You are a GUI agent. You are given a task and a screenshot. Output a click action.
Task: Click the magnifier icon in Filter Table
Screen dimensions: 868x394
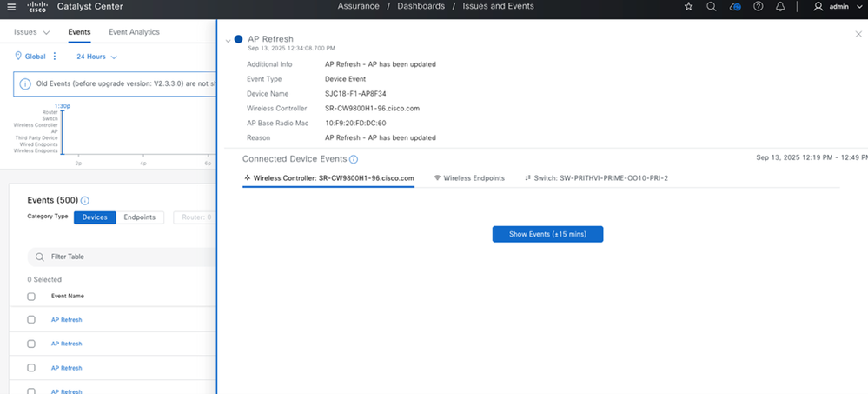tap(40, 257)
